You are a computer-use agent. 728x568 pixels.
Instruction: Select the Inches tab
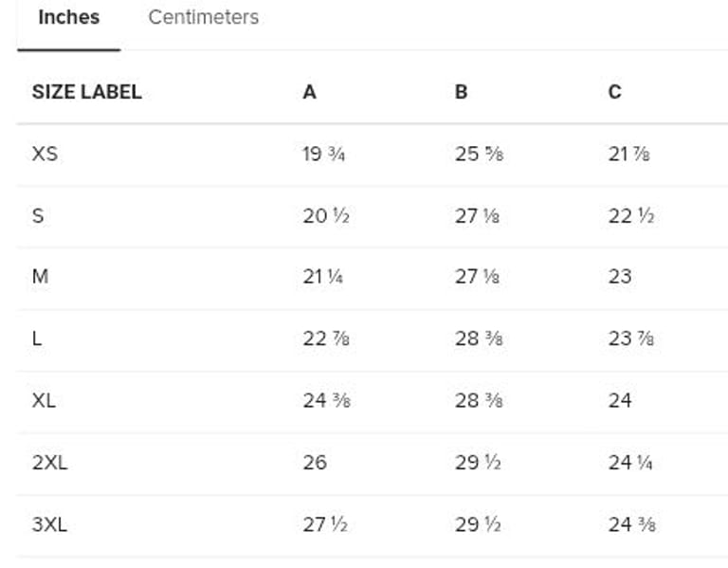pos(68,18)
